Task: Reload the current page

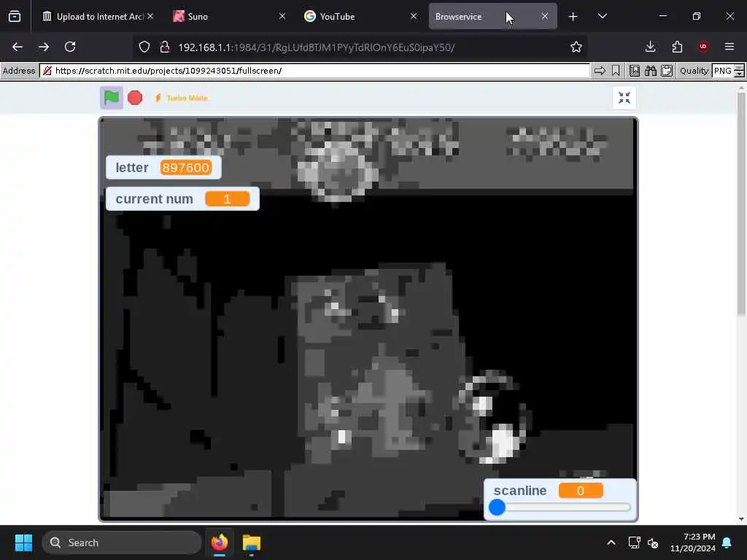Action: [70, 47]
